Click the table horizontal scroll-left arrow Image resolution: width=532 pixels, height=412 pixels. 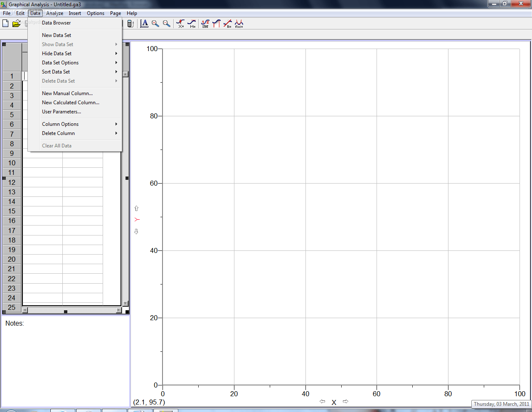click(25, 310)
